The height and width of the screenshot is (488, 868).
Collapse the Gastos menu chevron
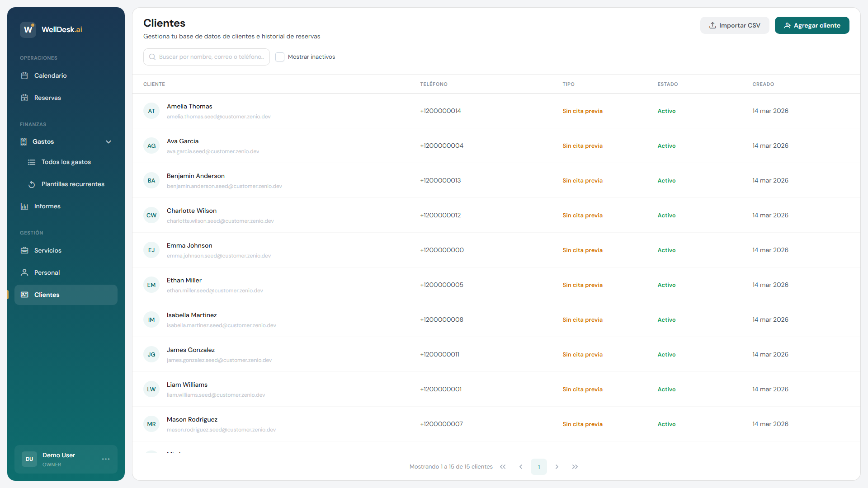pyautogui.click(x=108, y=142)
